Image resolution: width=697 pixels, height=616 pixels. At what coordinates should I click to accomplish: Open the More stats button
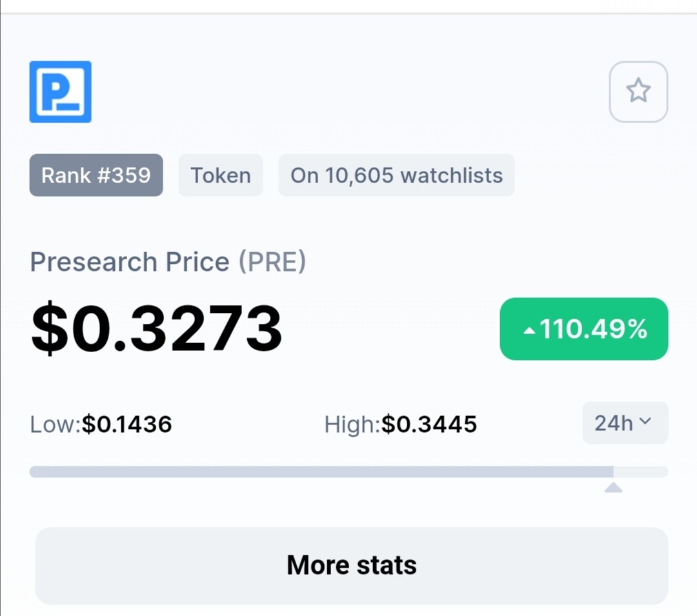click(352, 566)
